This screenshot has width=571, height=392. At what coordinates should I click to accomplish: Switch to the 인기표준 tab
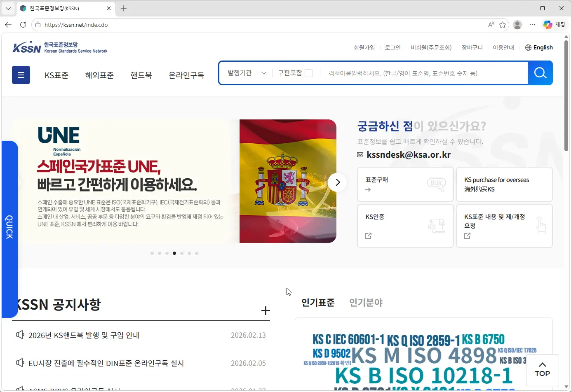(x=318, y=303)
